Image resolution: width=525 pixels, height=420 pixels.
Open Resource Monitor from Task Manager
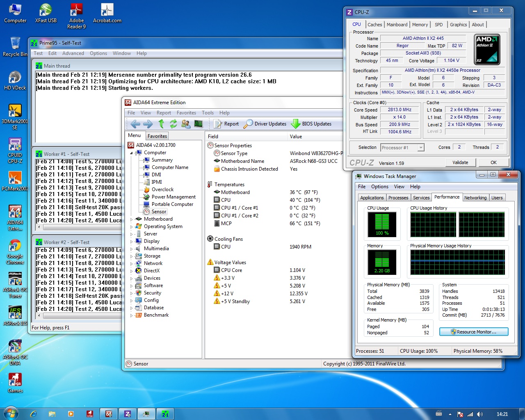(474, 332)
